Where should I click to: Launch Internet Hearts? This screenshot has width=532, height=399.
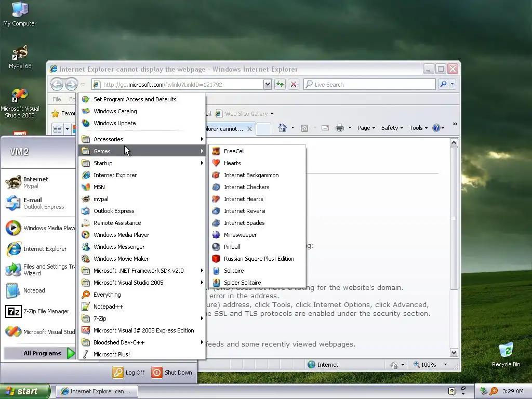pyautogui.click(x=257, y=199)
